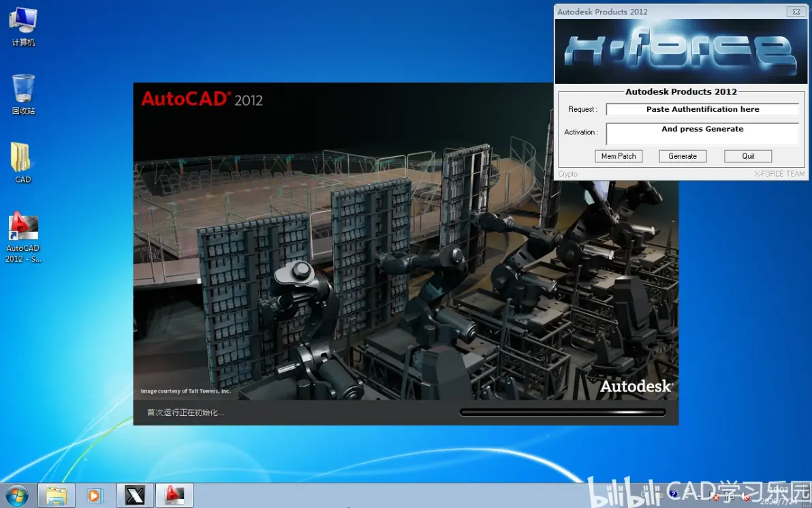Click the 'Crypto' footer text
The height and width of the screenshot is (508, 812).
pyautogui.click(x=567, y=174)
